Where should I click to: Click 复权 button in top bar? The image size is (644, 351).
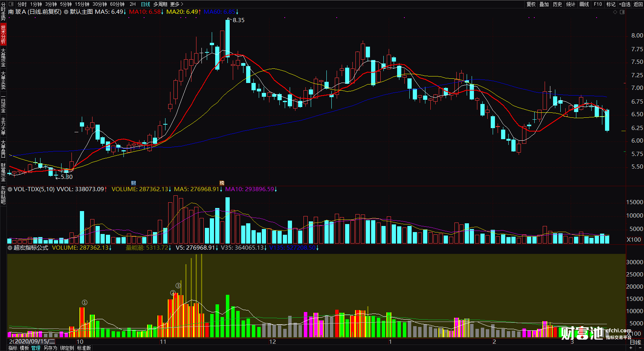pyautogui.click(x=531, y=4)
